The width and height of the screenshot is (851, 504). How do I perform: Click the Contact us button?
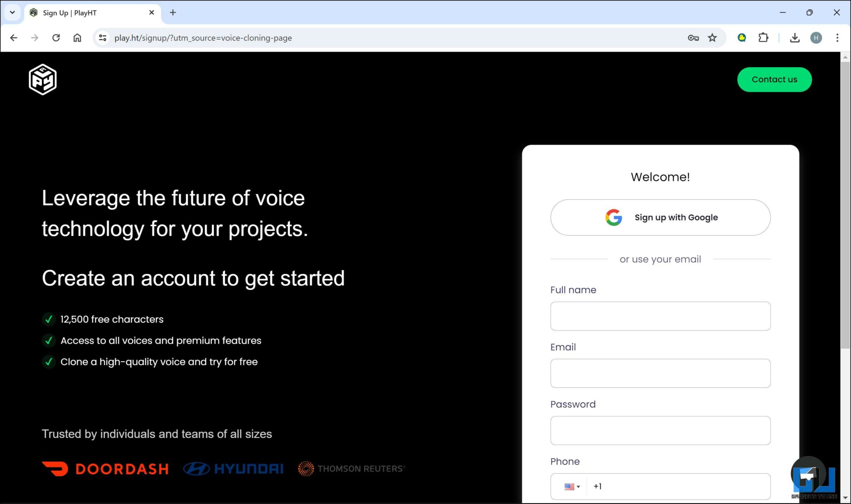pos(774,79)
